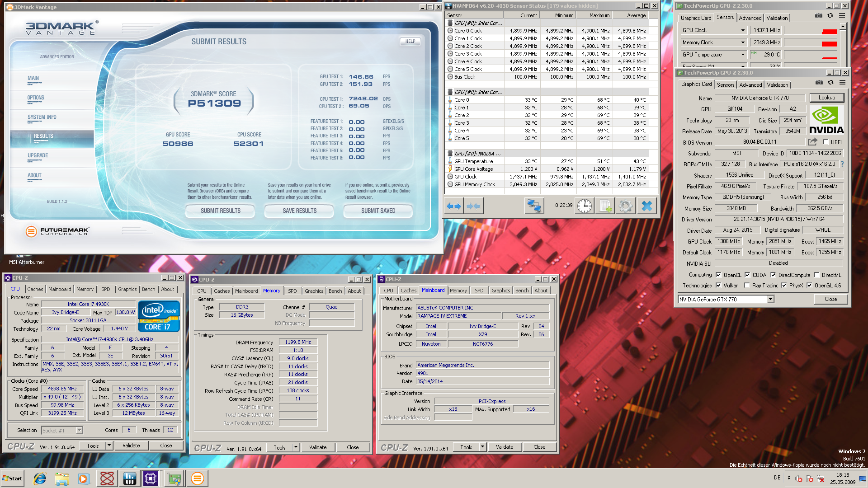Open Memory Clock sensor dropdown
The width and height of the screenshot is (868, 488).
(x=743, y=42)
